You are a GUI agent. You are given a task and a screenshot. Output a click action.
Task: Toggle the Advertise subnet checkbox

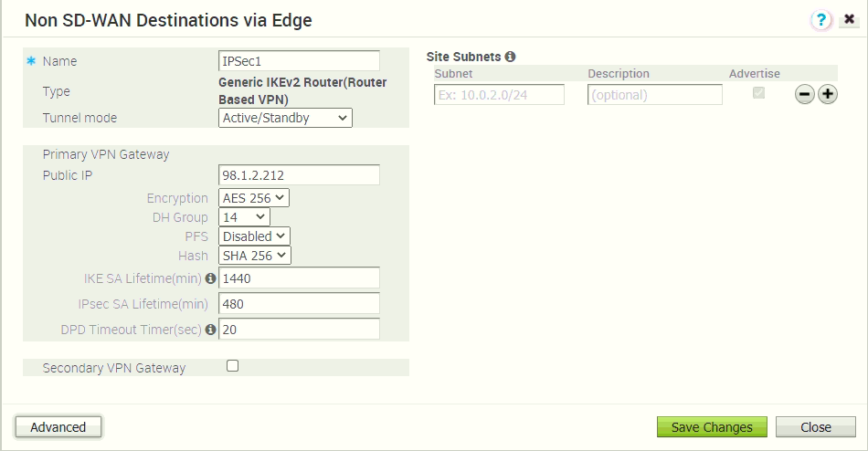pyautogui.click(x=758, y=93)
